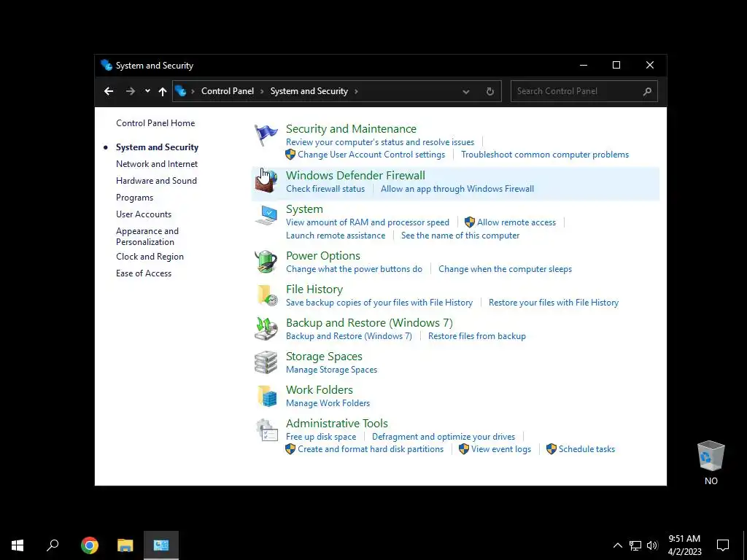The width and height of the screenshot is (747, 560).
Task: Click Allow remote access link
Action: [516, 222]
